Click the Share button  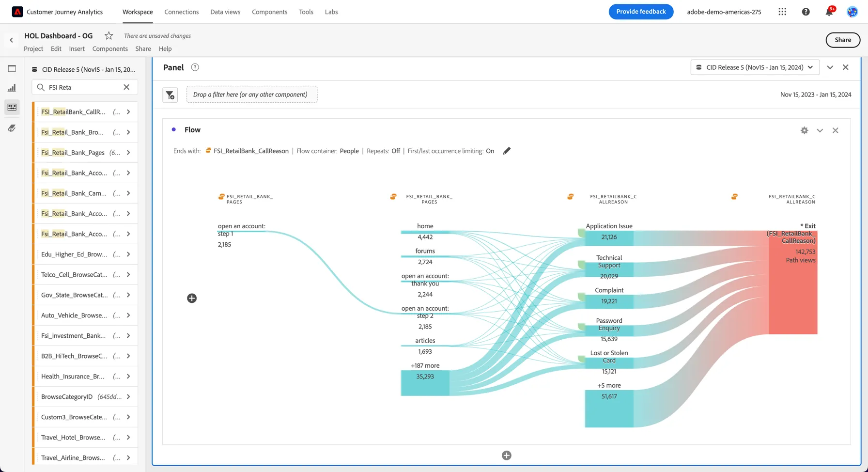point(843,40)
